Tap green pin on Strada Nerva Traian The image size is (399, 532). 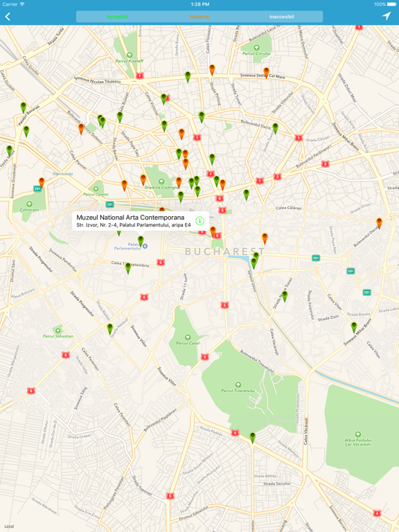285,296
